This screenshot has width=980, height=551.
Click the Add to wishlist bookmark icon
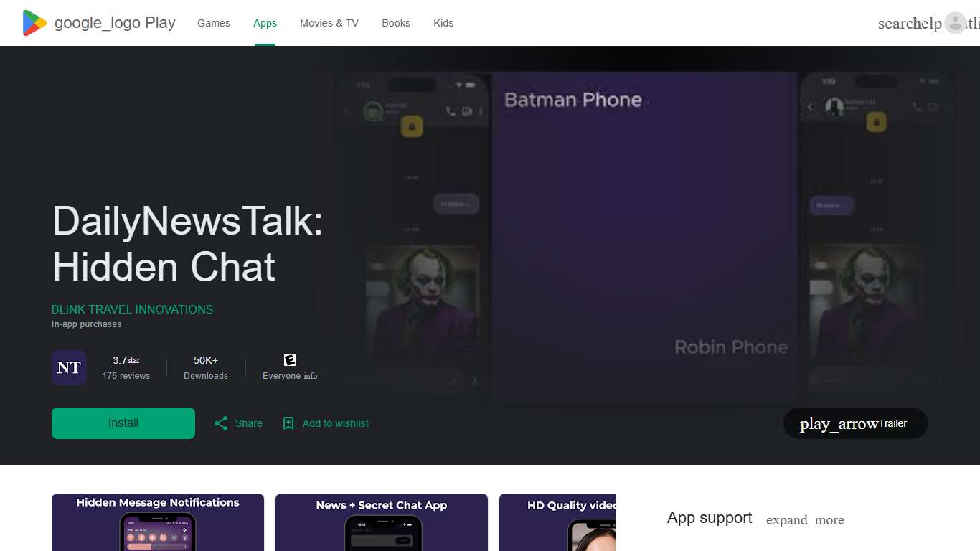click(x=288, y=423)
